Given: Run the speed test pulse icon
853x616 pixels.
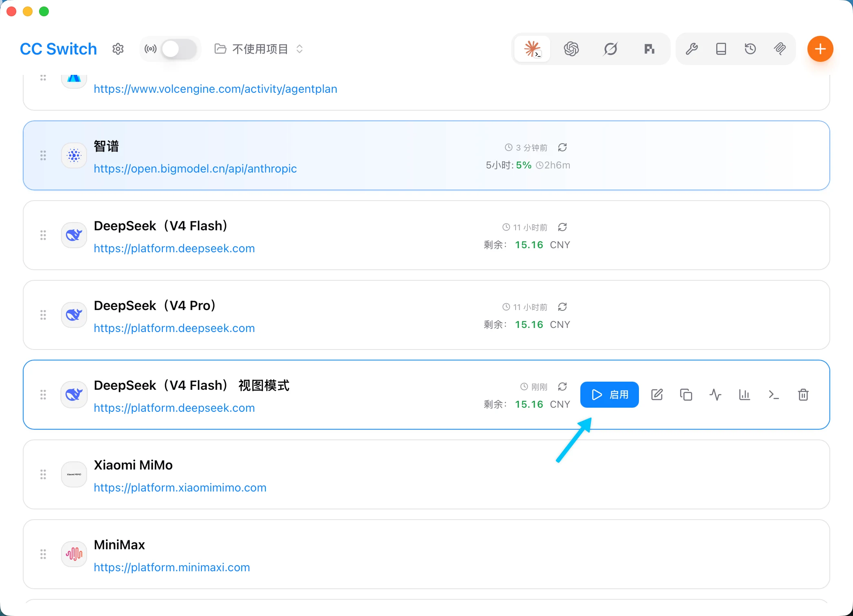Looking at the screenshot, I should 715,395.
